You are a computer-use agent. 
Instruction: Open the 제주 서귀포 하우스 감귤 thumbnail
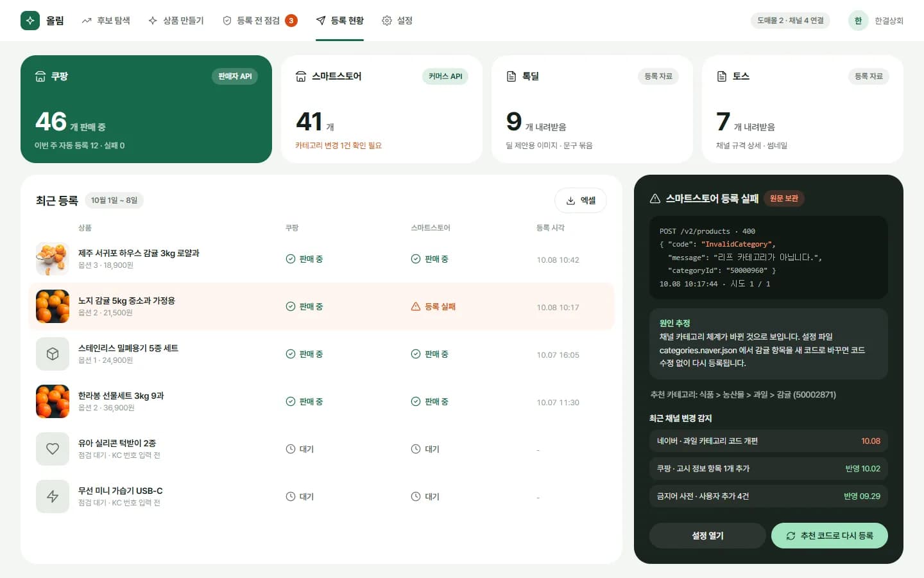pos(53,259)
